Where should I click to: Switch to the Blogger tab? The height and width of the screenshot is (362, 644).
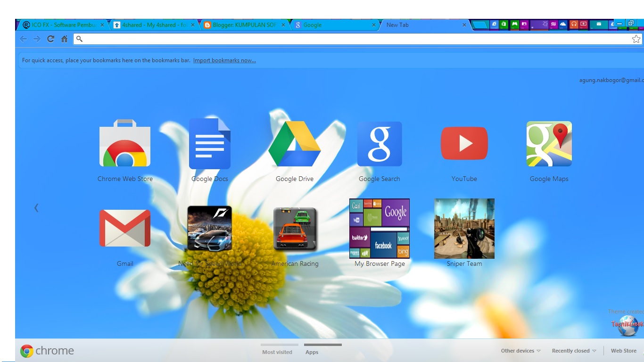tap(244, 25)
